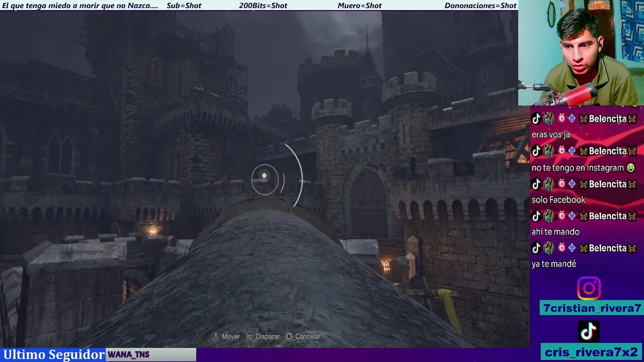
Task: Click the TikTok icon on the 'solo Facebook' sender row
Action: [x=536, y=184]
